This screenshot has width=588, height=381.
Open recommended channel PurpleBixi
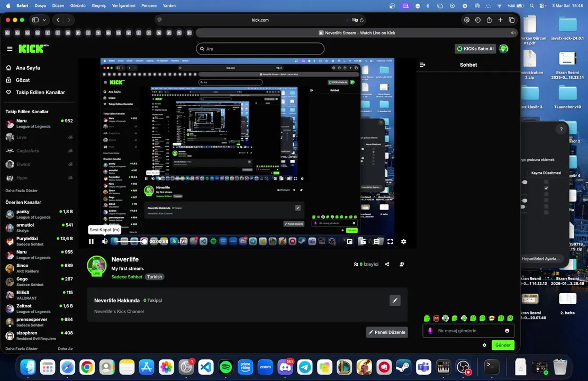tap(39, 241)
